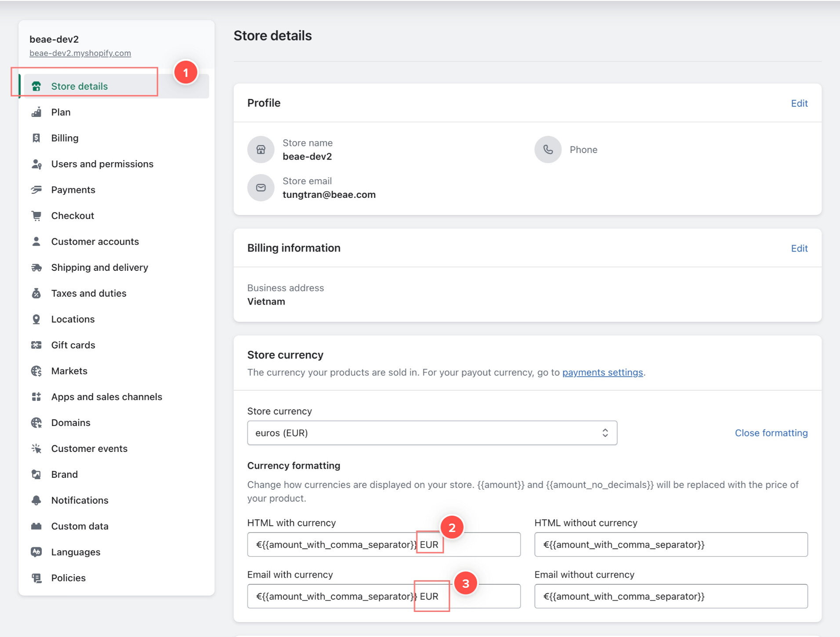Viewport: 840px width, 637px height.
Task: Click the store name shop icon
Action: 261,149
